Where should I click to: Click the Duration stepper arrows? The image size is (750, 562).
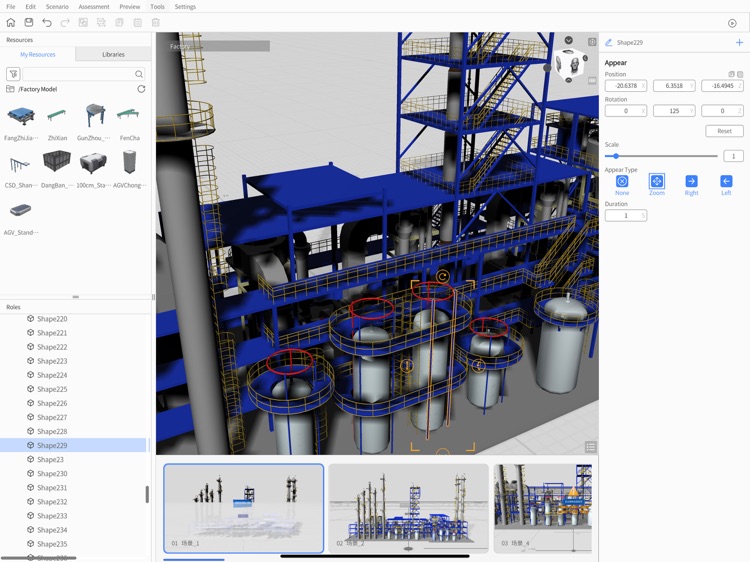pyautogui.click(x=643, y=216)
